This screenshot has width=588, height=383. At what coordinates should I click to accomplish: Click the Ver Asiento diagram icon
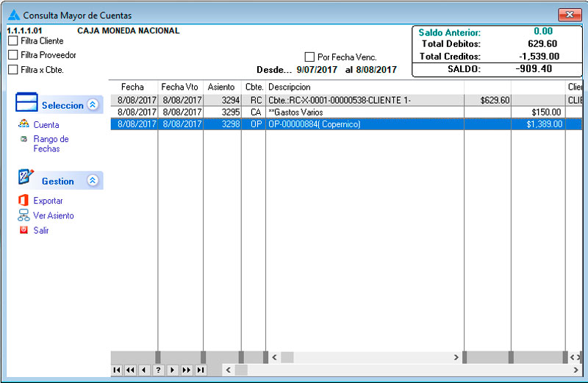(x=24, y=215)
